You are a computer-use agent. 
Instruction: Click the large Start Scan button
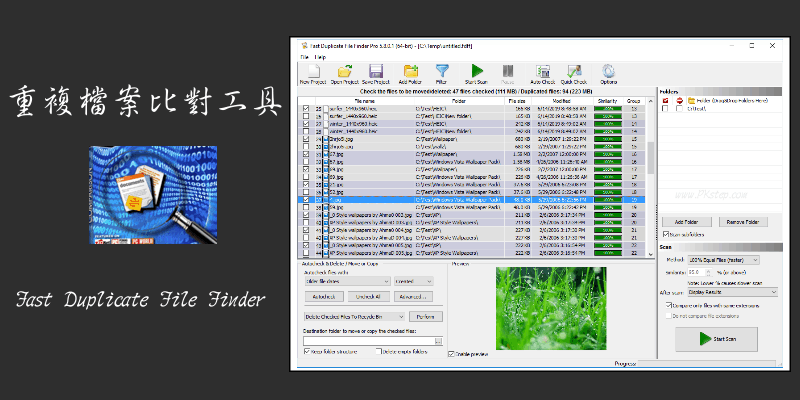716,339
